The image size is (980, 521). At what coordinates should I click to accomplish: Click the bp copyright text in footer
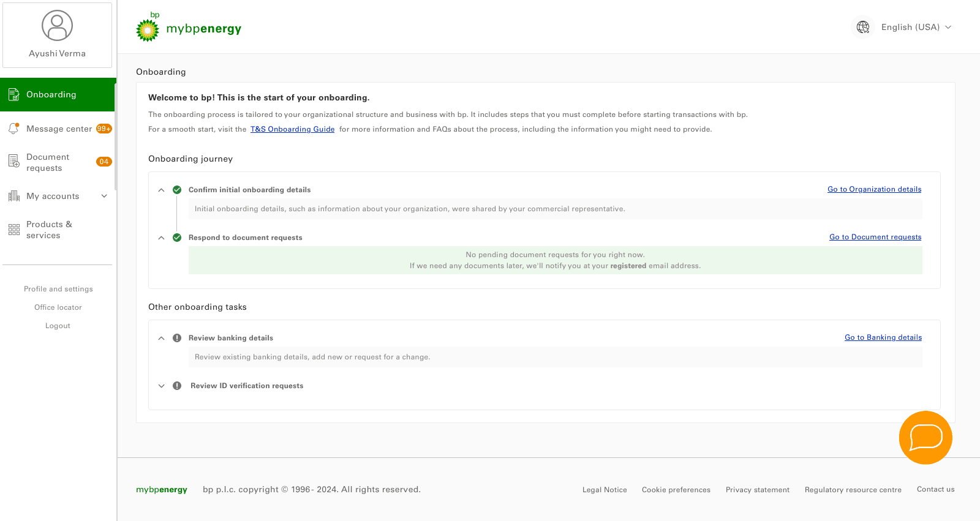[312, 490]
